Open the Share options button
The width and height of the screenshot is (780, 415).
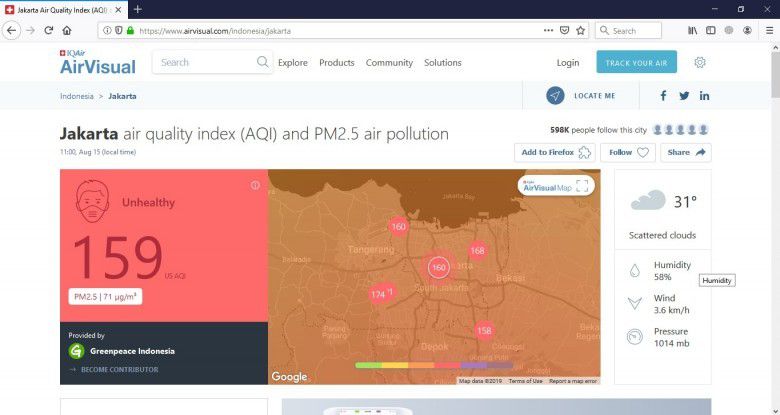pyautogui.click(x=686, y=153)
